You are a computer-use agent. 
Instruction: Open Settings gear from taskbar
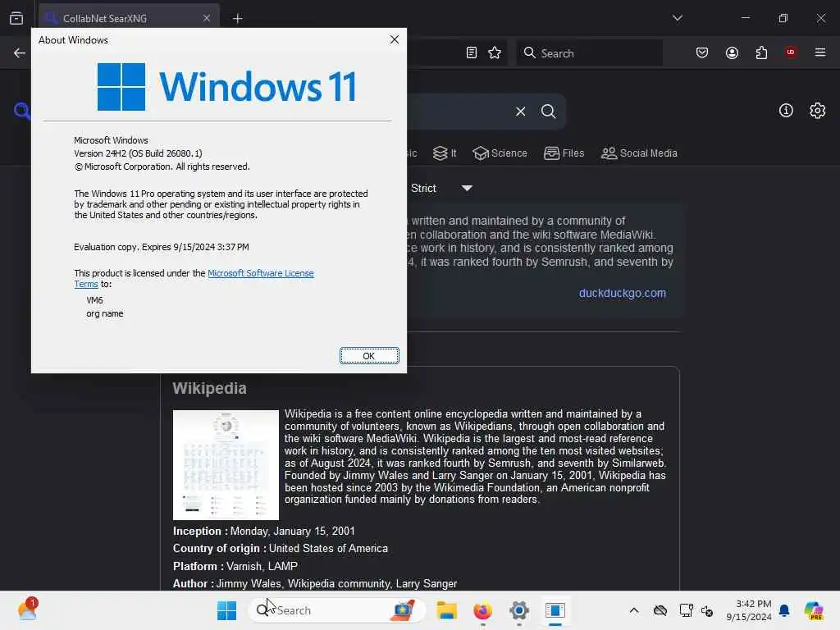pyautogui.click(x=519, y=610)
